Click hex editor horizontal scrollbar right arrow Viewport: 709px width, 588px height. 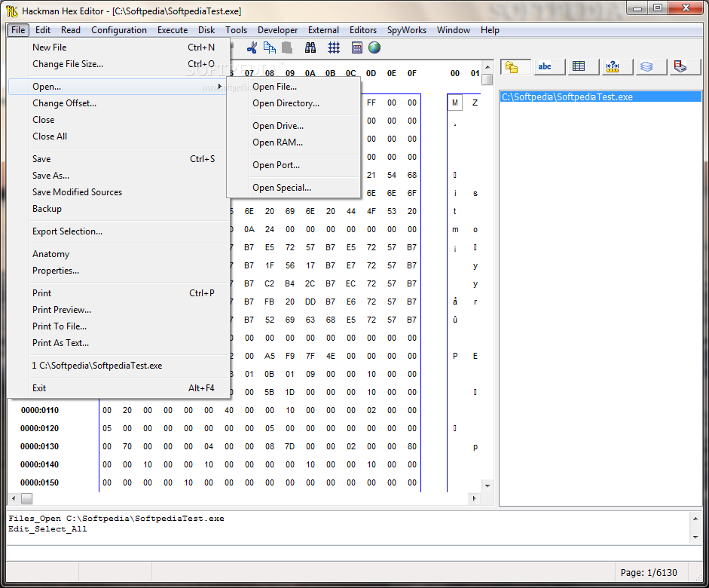pos(474,498)
